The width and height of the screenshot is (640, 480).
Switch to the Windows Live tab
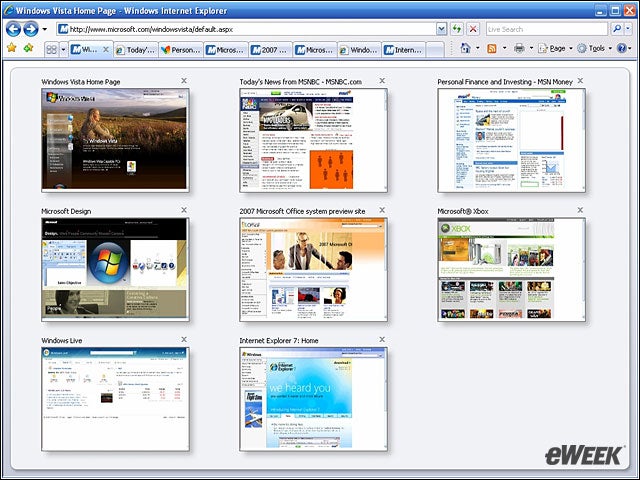point(359,50)
